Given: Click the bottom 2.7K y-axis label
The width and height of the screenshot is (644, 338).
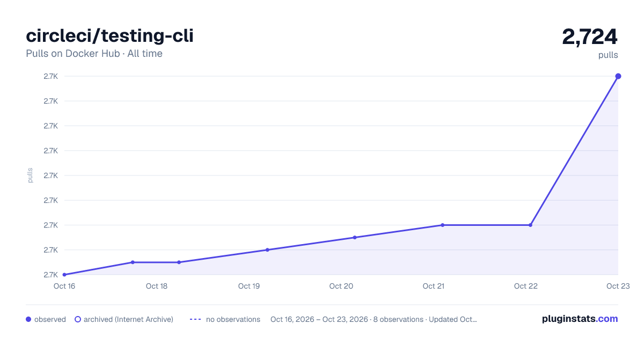Looking at the screenshot, I should pyautogui.click(x=51, y=275).
